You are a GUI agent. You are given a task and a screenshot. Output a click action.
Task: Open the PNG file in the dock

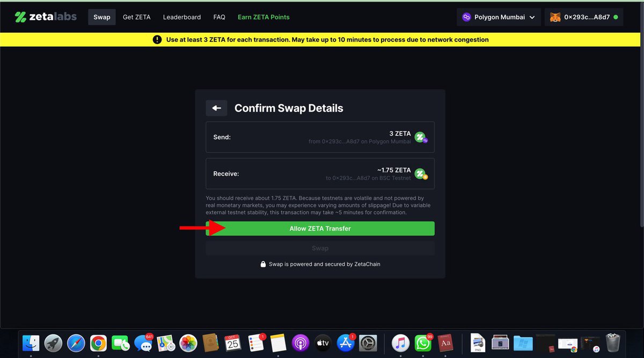(x=478, y=342)
